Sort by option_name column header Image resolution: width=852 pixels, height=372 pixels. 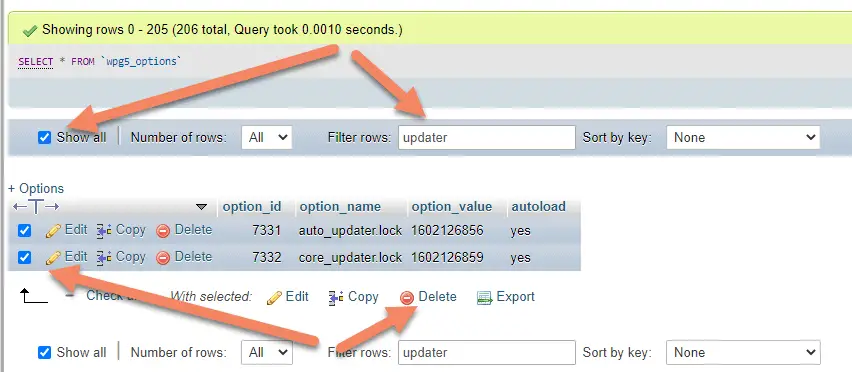[x=340, y=207]
